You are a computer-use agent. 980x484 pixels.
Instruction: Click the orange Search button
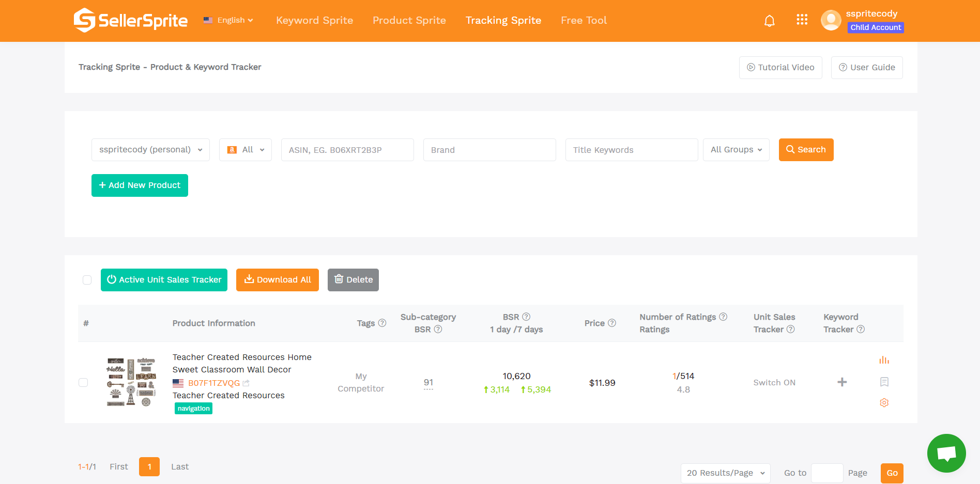coord(806,150)
